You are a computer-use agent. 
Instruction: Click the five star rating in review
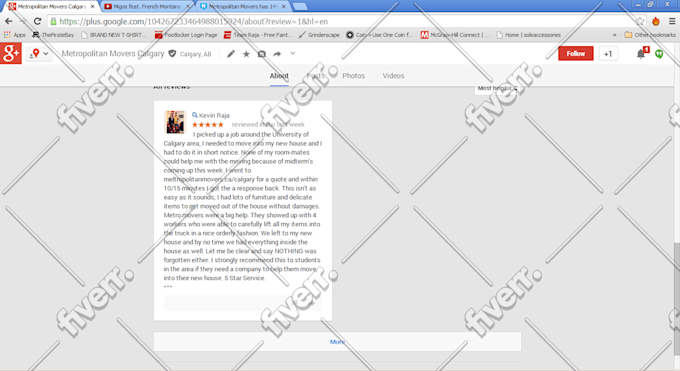pyautogui.click(x=208, y=125)
